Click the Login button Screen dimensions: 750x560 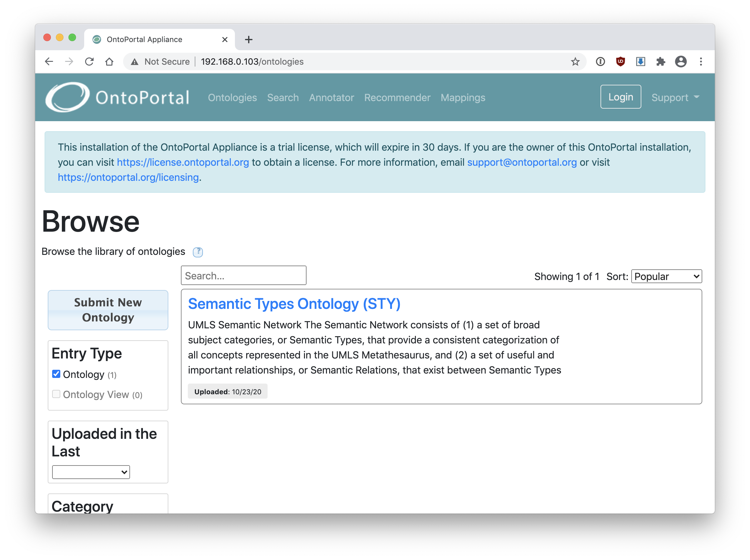pyautogui.click(x=620, y=97)
